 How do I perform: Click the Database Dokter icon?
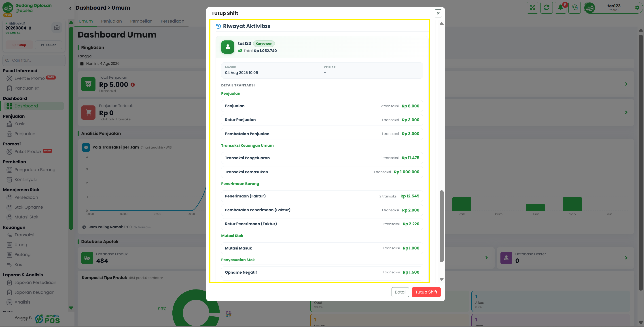click(x=506, y=258)
